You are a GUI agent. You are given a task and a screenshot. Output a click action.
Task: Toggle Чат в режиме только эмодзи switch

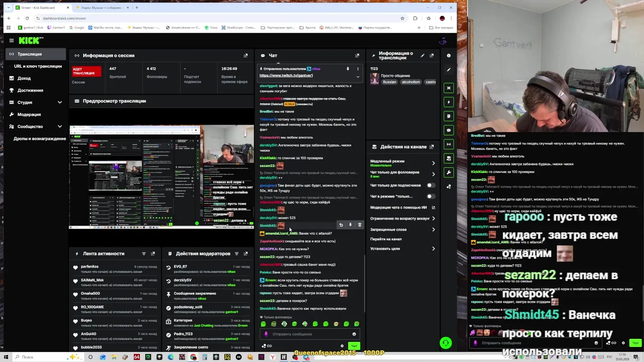[x=431, y=196]
